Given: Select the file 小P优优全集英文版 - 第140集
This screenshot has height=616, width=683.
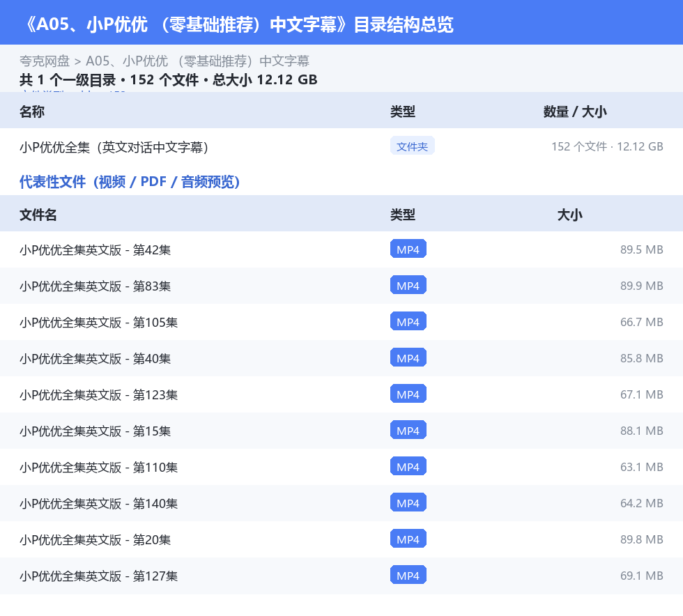Looking at the screenshot, I should tap(98, 504).
